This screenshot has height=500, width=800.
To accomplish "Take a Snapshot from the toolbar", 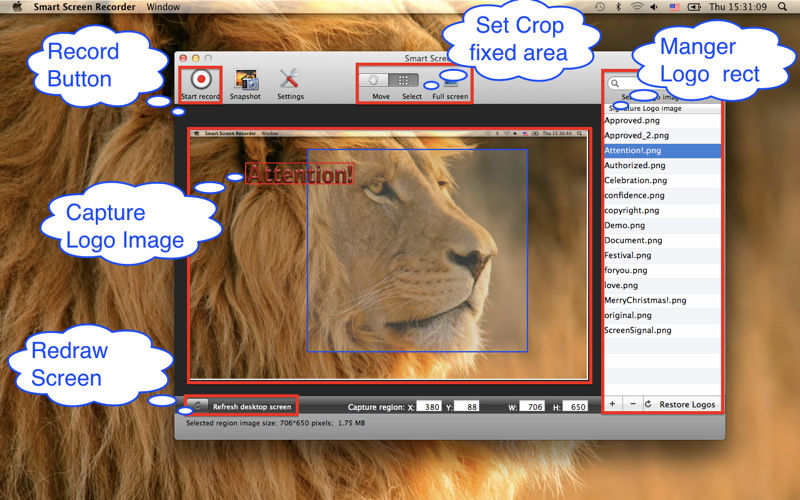I will click(x=246, y=79).
